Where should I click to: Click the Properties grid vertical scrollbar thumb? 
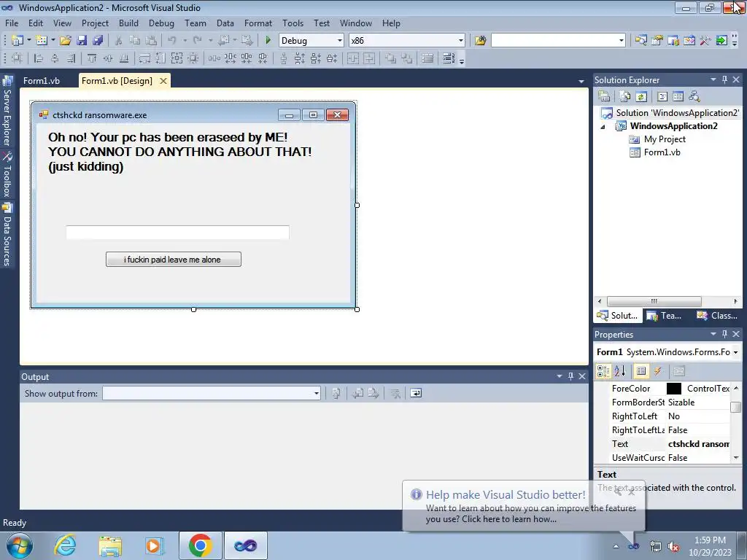(x=736, y=407)
